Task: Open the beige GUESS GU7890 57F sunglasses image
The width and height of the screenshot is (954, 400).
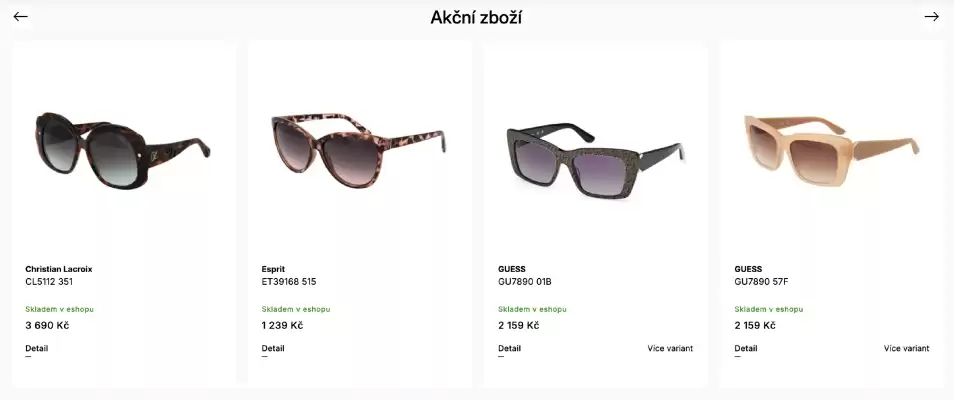Action: point(832,150)
